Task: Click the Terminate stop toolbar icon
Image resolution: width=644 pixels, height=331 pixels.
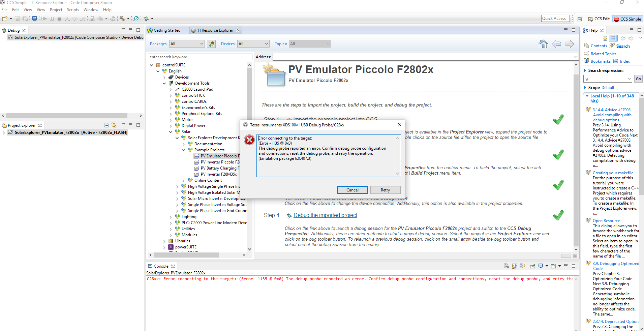Action: tap(59, 19)
